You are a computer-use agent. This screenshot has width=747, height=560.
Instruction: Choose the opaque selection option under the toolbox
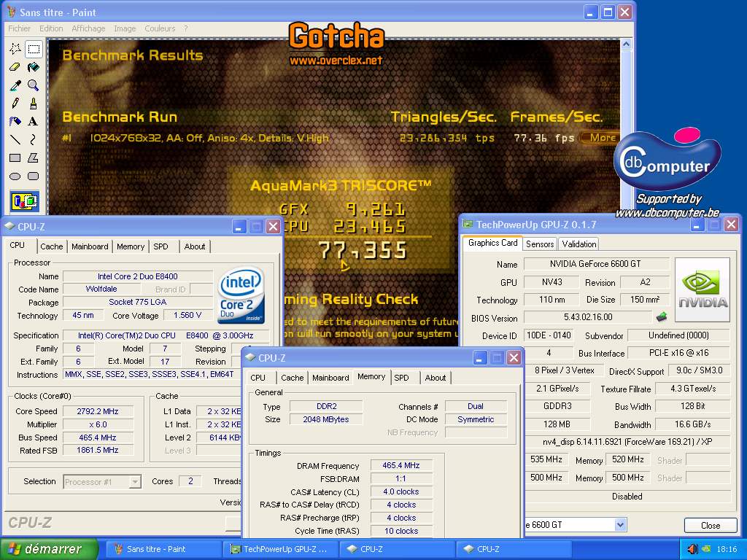25,201
